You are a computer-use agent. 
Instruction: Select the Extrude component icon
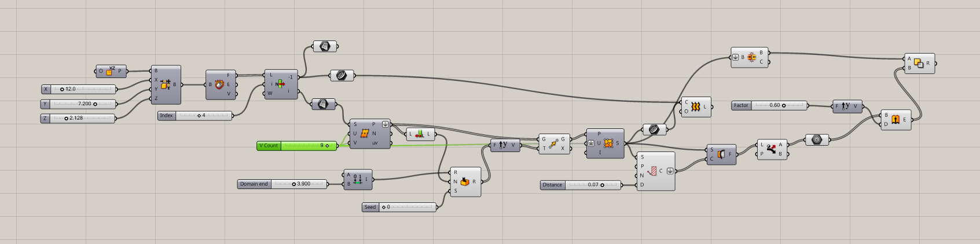[x=895, y=120]
